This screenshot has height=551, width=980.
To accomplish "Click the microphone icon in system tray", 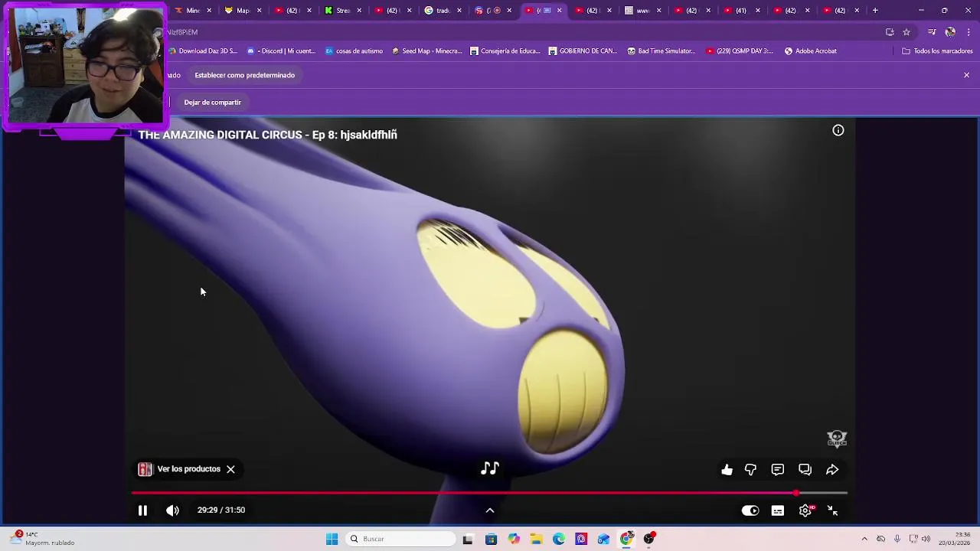I will (x=897, y=539).
